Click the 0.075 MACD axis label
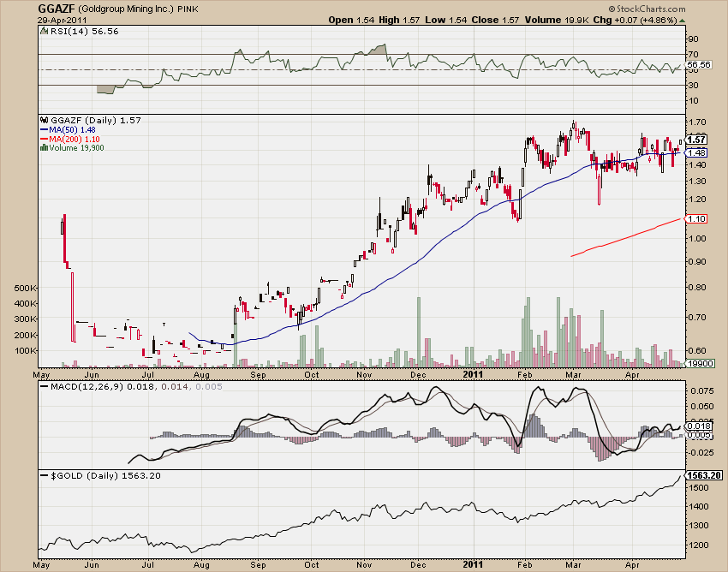This screenshot has height=572, width=728. (x=701, y=391)
